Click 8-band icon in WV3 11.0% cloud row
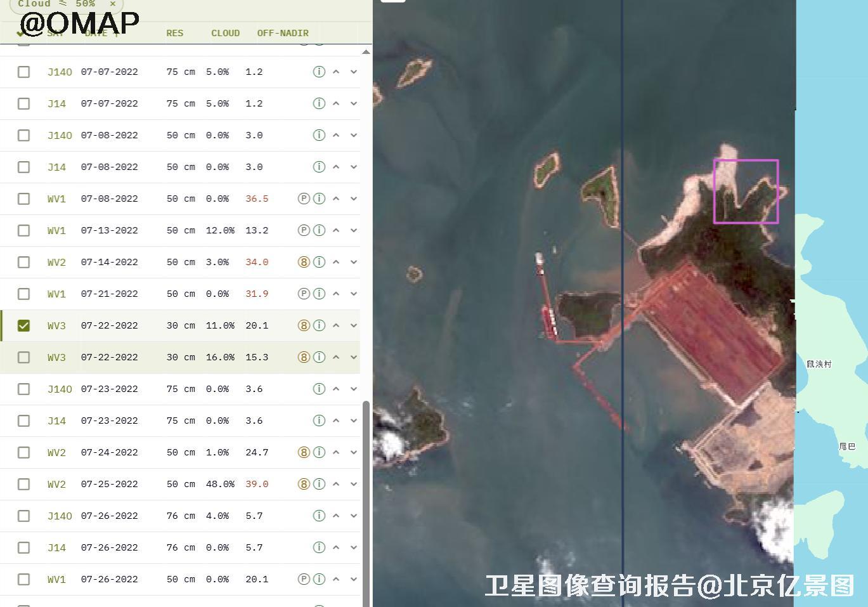This screenshot has height=607, width=868. (304, 325)
